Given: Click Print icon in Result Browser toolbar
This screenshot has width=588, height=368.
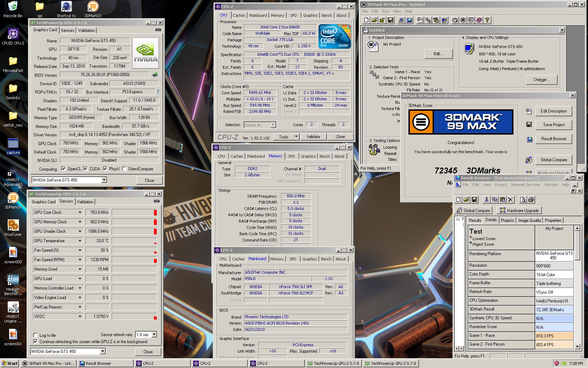Looking at the screenshot, I should pyautogui.click(x=531, y=199).
